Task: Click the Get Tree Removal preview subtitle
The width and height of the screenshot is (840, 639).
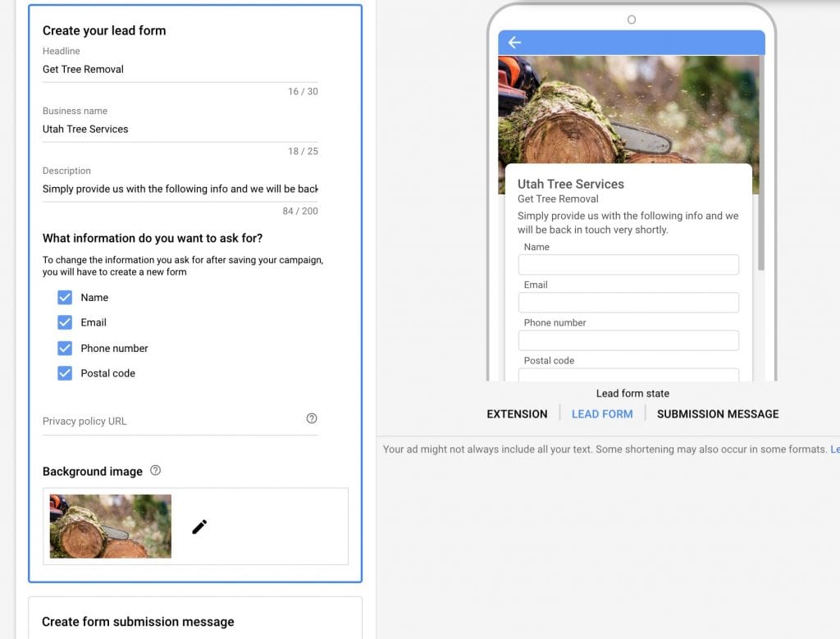Action: 558,199
